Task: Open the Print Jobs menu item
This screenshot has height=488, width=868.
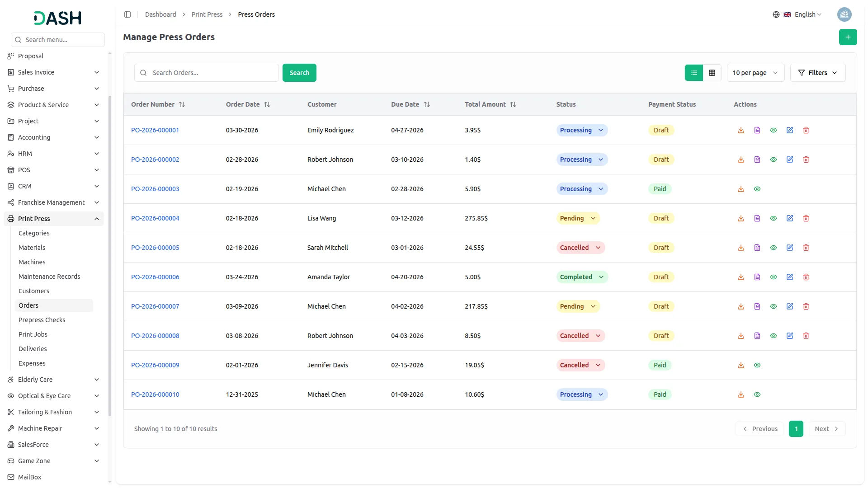Action: pos(33,334)
